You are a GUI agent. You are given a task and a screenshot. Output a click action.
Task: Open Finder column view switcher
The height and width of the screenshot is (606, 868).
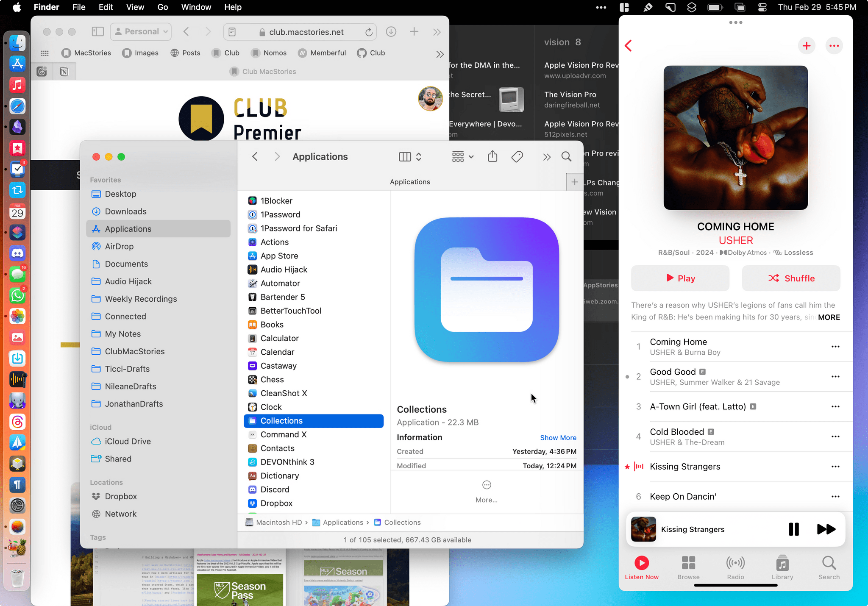point(410,157)
